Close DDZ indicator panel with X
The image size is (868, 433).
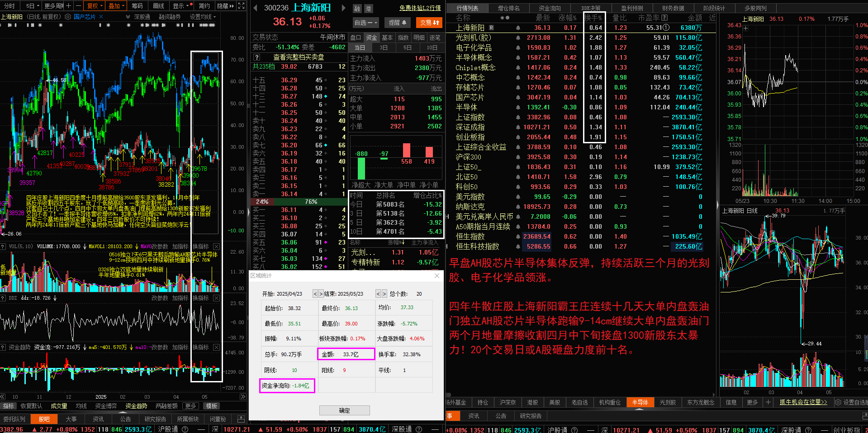pyautogui.click(x=217, y=298)
